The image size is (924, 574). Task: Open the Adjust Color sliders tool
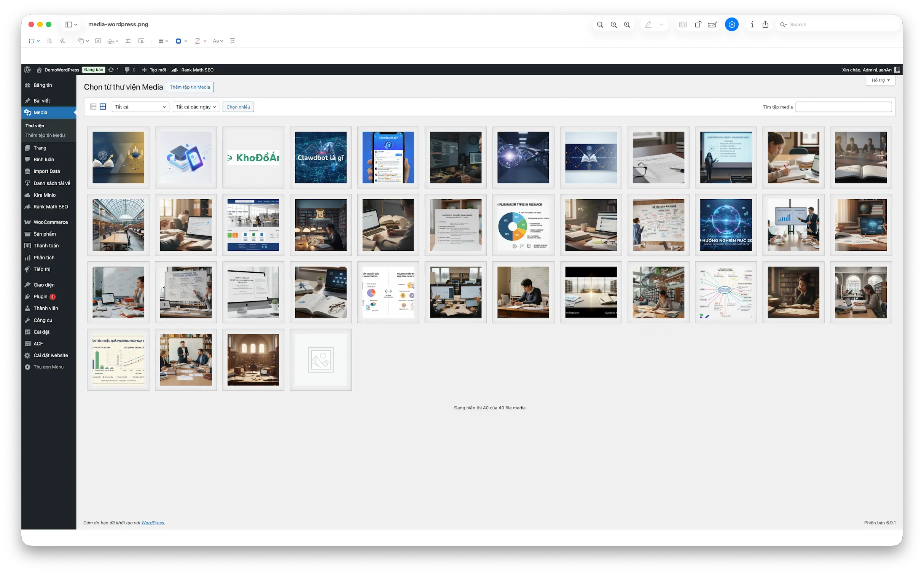click(x=128, y=41)
